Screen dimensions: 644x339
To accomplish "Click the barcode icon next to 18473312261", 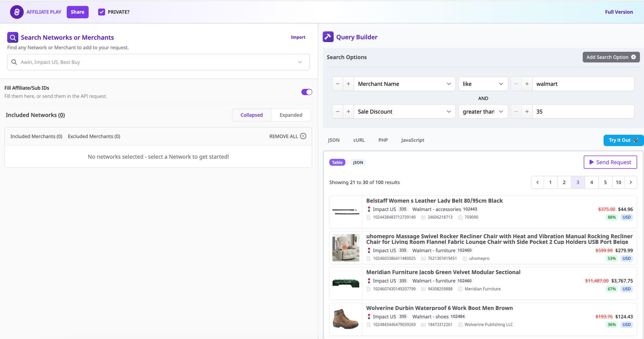I will (423, 325).
